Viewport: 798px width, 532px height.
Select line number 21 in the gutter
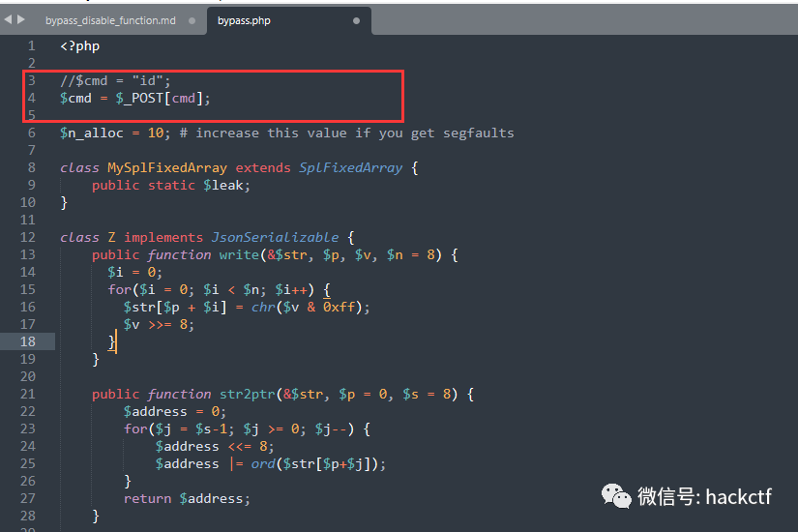[28, 394]
